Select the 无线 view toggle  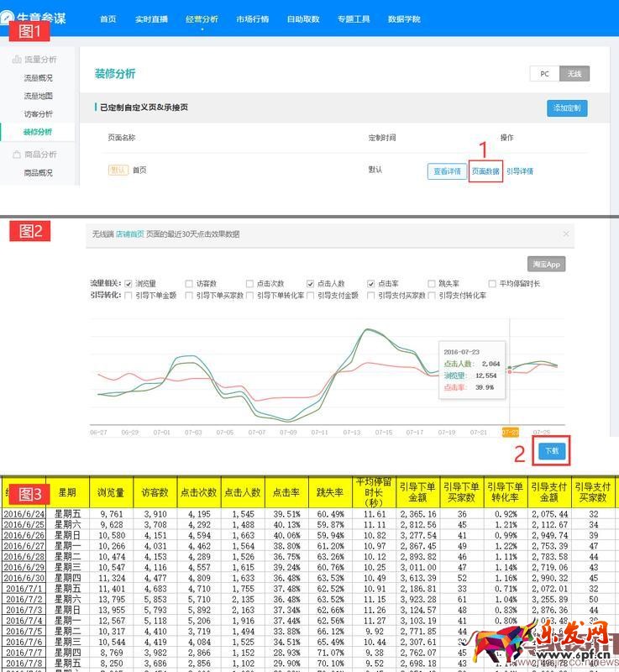tap(574, 74)
